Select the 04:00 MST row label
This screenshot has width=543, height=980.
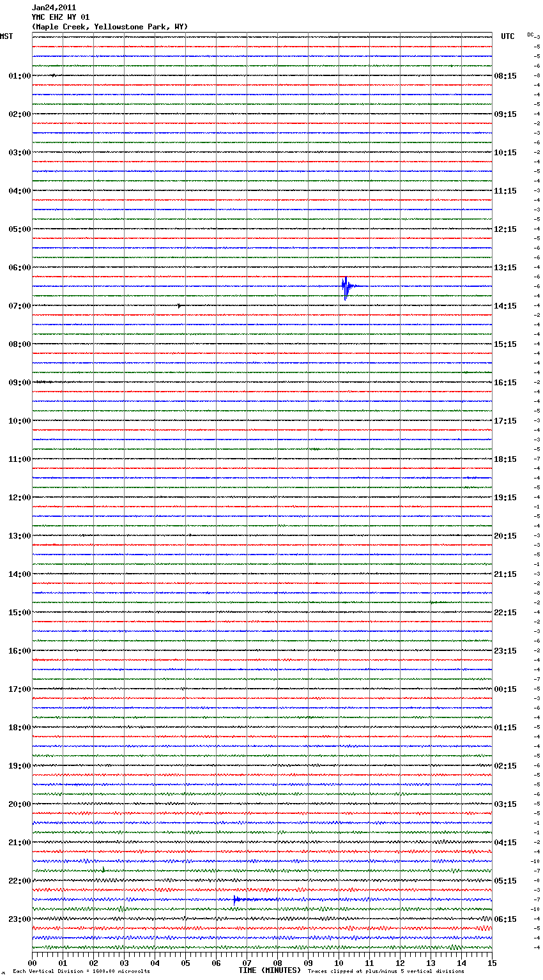tap(19, 191)
